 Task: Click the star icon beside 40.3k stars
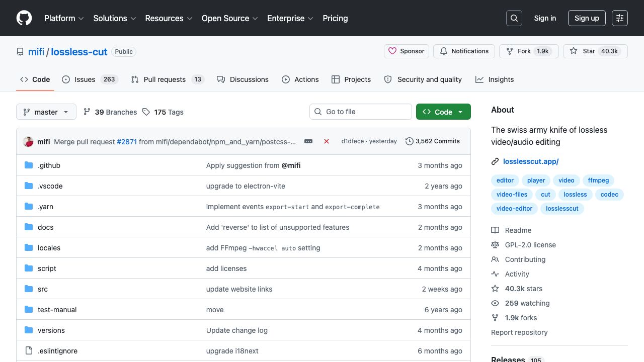click(495, 289)
